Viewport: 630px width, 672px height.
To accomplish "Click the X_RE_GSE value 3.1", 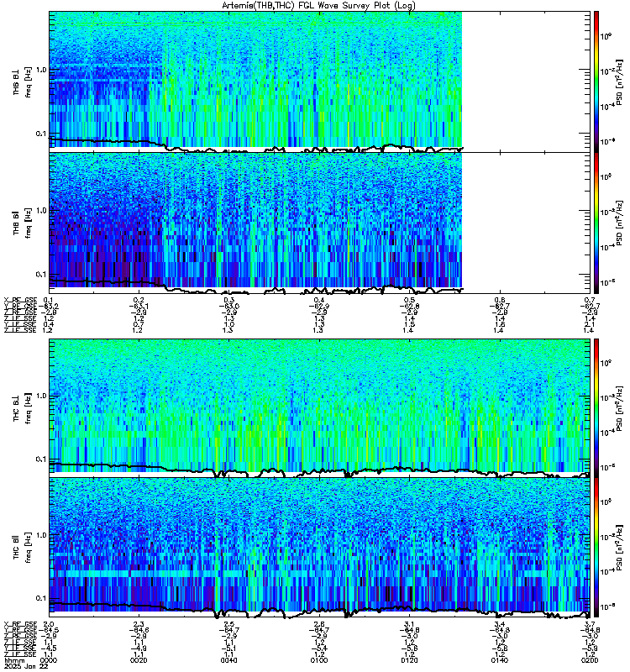I will coord(410,624).
